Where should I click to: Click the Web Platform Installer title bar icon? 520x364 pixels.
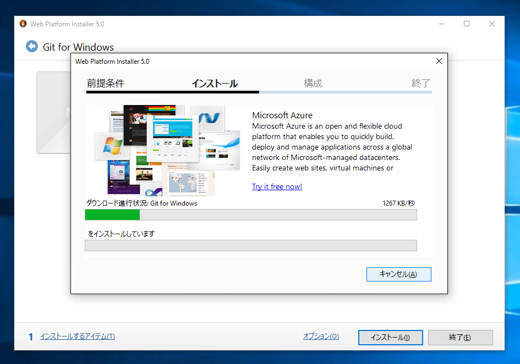click(x=23, y=24)
